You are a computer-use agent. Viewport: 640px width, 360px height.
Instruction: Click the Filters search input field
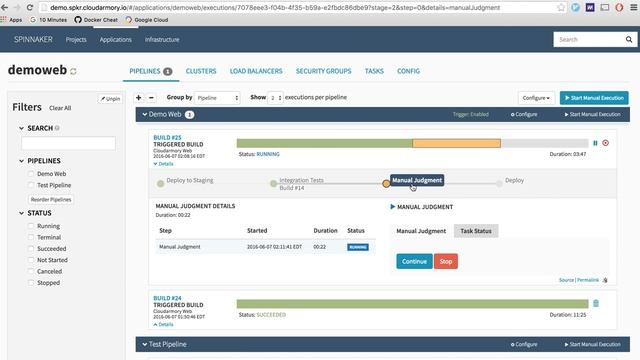[x=68, y=143]
